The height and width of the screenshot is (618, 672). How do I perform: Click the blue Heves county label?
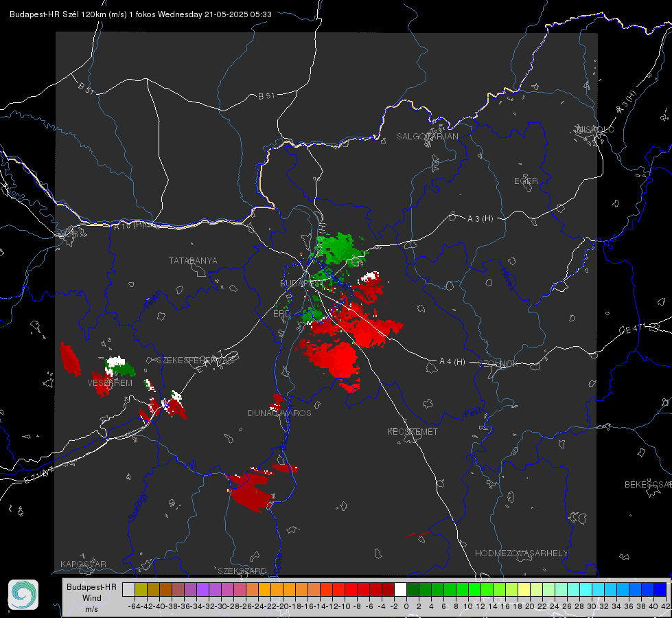pos(507,279)
